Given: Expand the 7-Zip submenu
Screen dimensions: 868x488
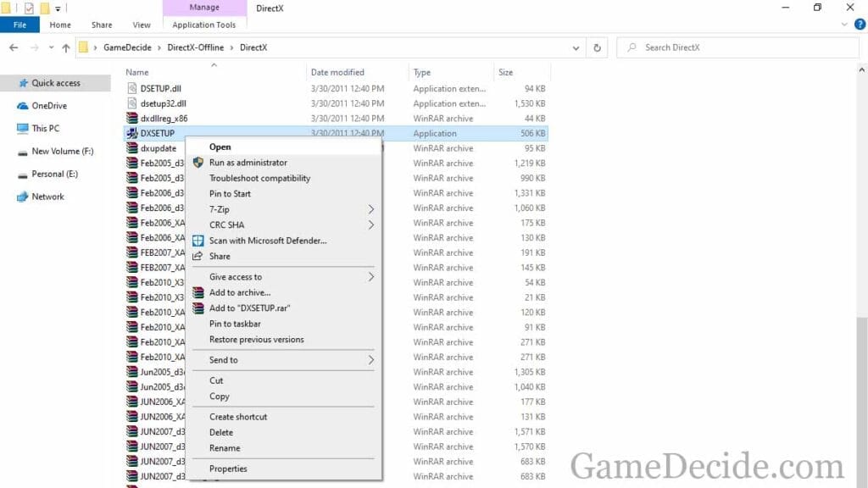Looking at the screenshot, I should click(x=370, y=209).
